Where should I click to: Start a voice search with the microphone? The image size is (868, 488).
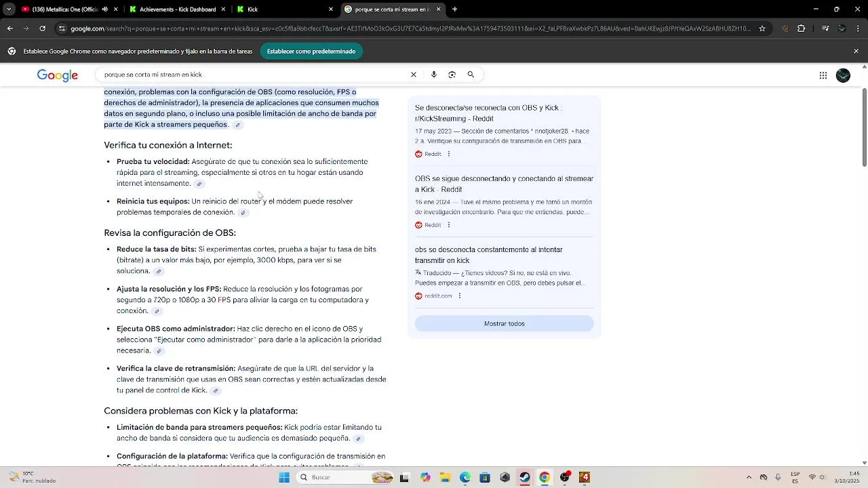pyautogui.click(x=434, y=75)
